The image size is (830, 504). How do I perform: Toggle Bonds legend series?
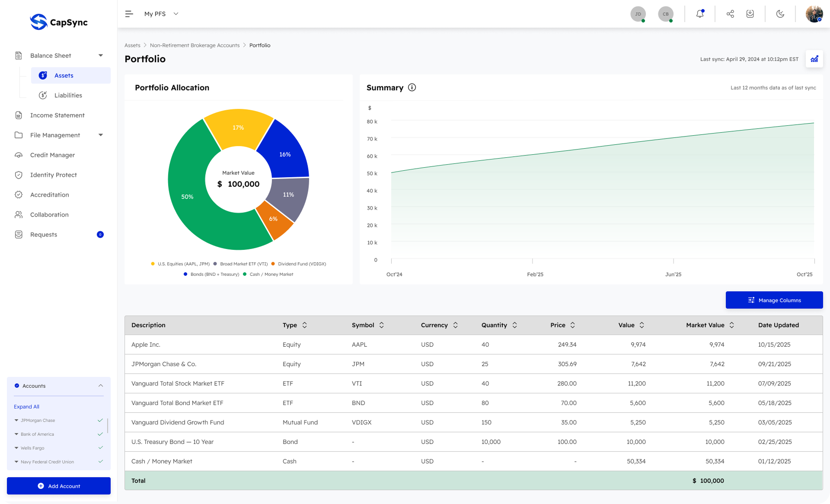(211, 274)
